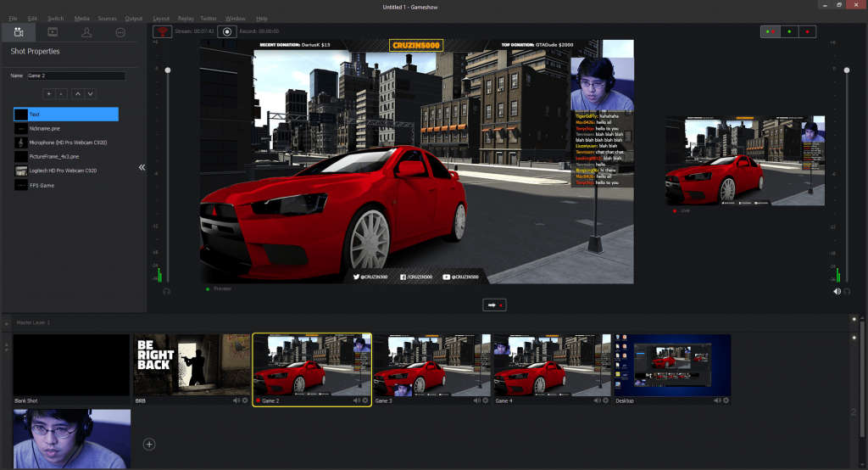The image size is (868, 470).
Task: Mute audio on Game 4 shot
Action: click(597, 400)
